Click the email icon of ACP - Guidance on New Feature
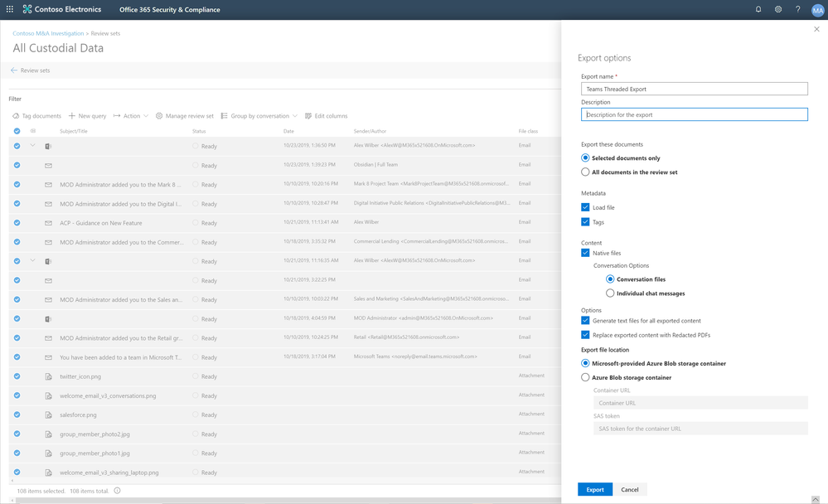This screenshot has height=504, width=828. click(x=48, y=223)
